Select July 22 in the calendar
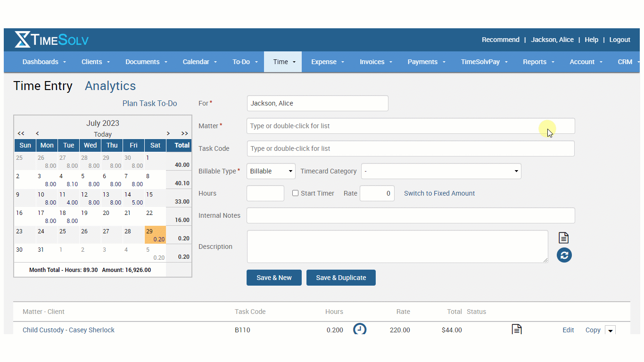The height and width of the screenshot is (362, 644). tap(155, 216)
